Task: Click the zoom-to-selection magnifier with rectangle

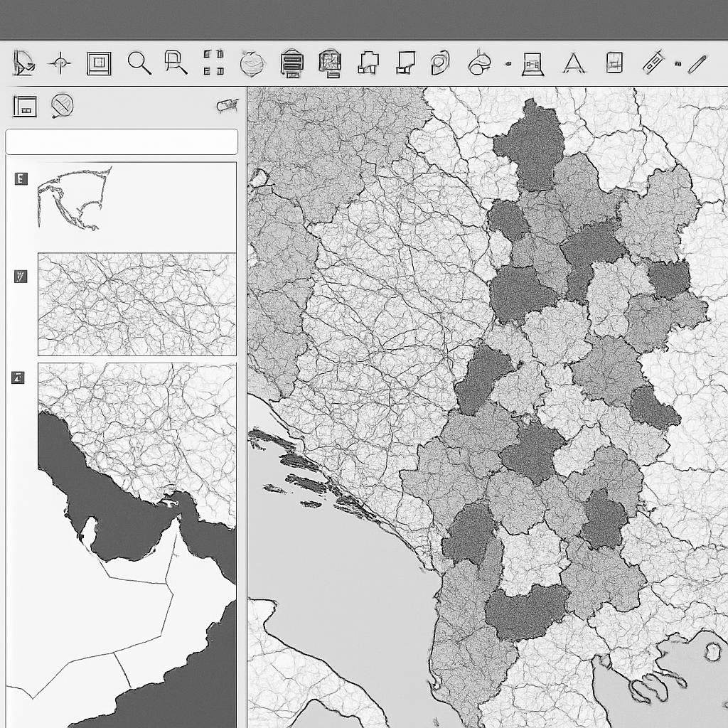Action: (175, 63)
